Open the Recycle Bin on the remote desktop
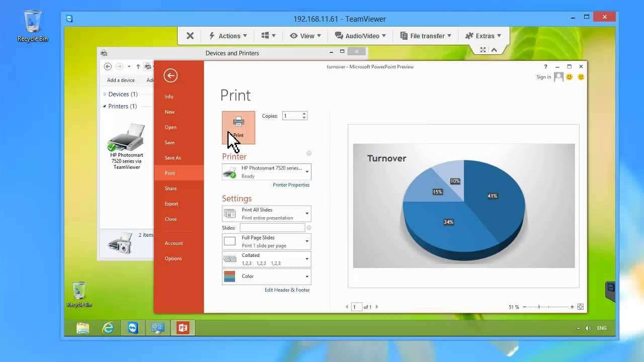The image size is (644, 362). coord(79,294)
